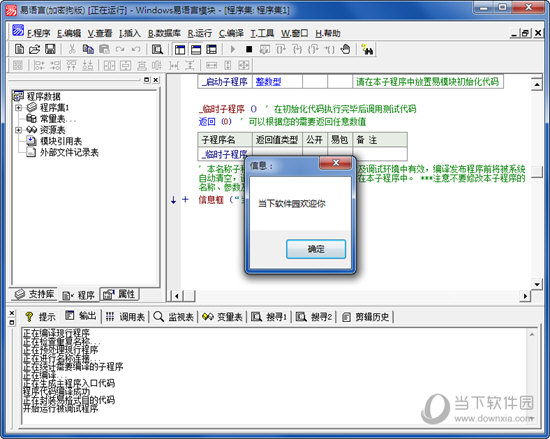Click the Open file folder icon
Image resolution: width=550 pixels, height=439 pixels.
point(34,49)
